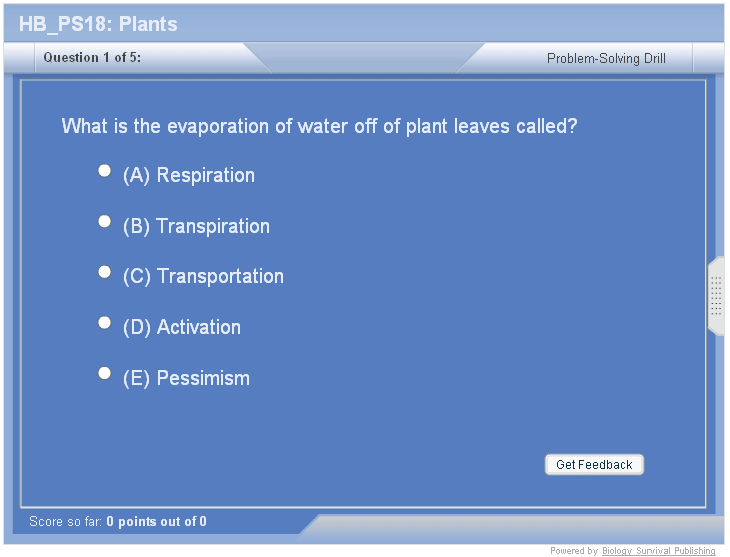Select the radio button for option A
Viewport: 730px width, 557px height.
104,171
